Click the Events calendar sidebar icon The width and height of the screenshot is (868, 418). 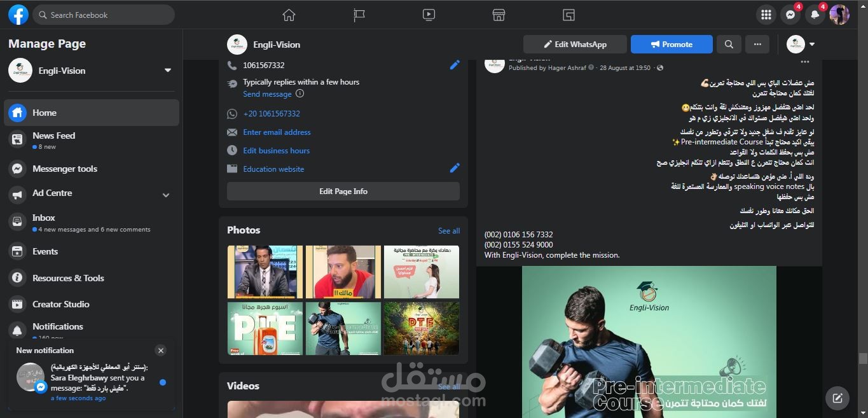tap(18, 251)
